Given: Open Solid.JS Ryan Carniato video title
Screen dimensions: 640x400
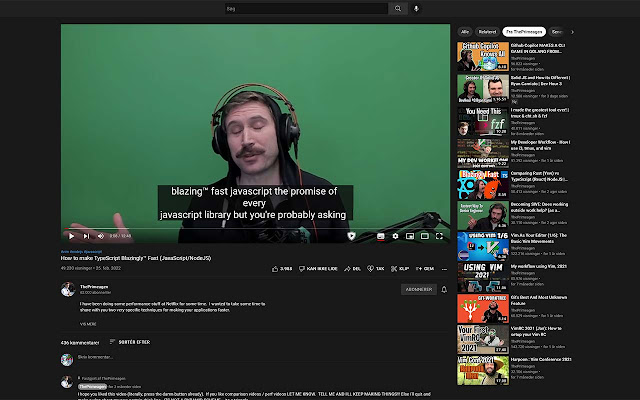Looking at the screenshot, I should pos(540,80).
